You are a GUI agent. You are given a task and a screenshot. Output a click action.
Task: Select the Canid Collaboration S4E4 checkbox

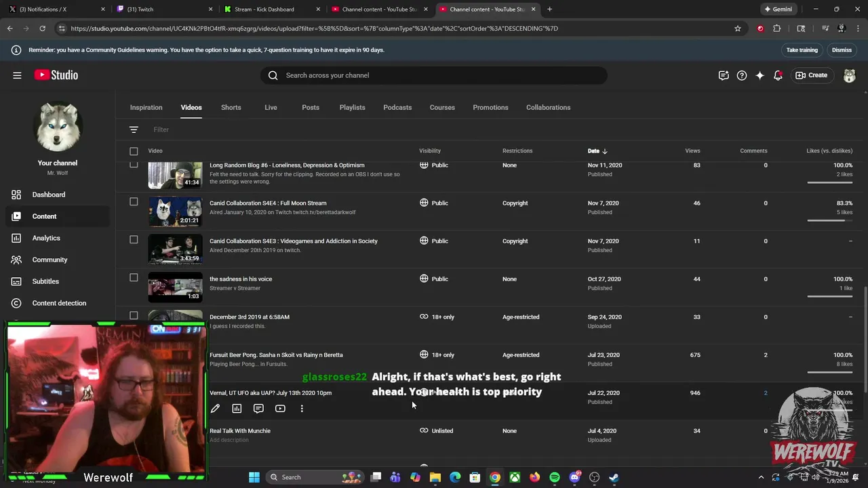click(x=134, y=201)
